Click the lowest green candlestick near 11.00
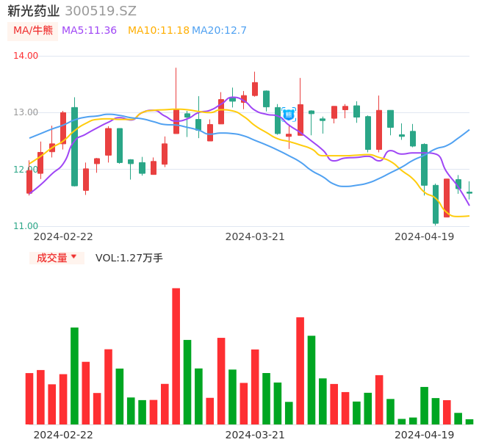Viewport: 504px width, 445px height. click(436, 204)
